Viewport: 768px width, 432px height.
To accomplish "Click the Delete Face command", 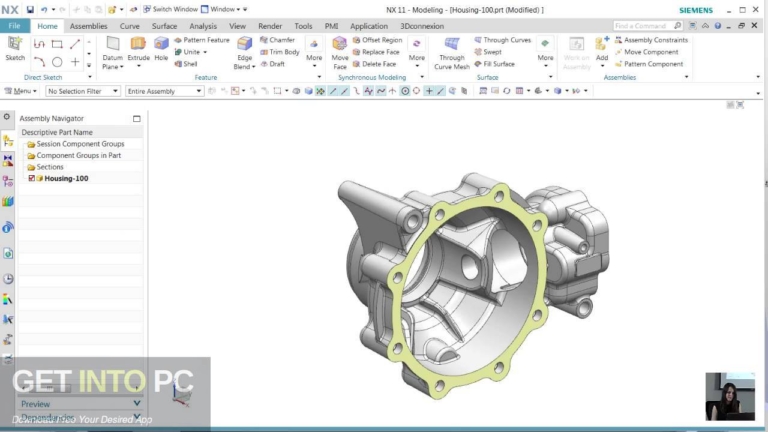I will (374, 64).
